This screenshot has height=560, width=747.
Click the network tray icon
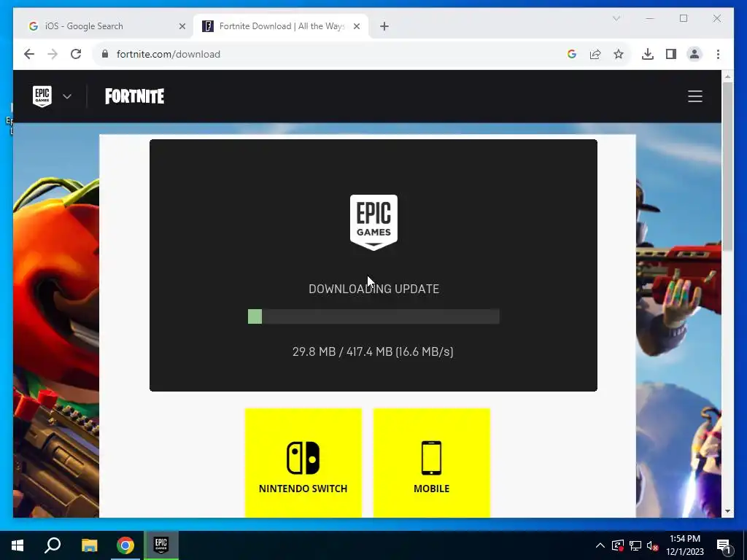[635, 545]
